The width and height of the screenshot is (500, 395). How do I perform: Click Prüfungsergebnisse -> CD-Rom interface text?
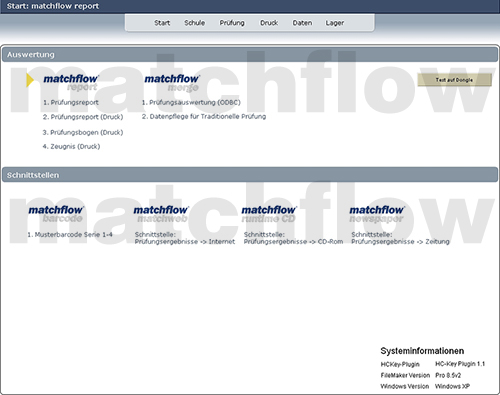click(293, 242)
